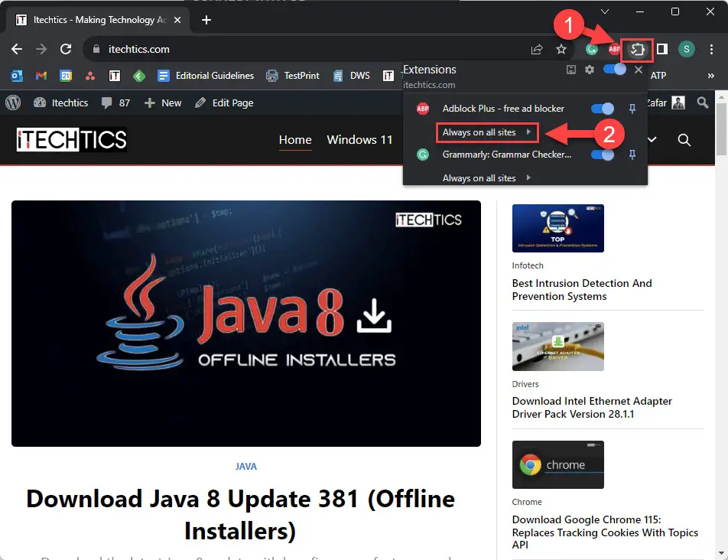Image resolution: width=728 pixels, height=560 pixels.
Task: Open the Extensions puzzle icon in toolbar
Action: coord(638,50)
